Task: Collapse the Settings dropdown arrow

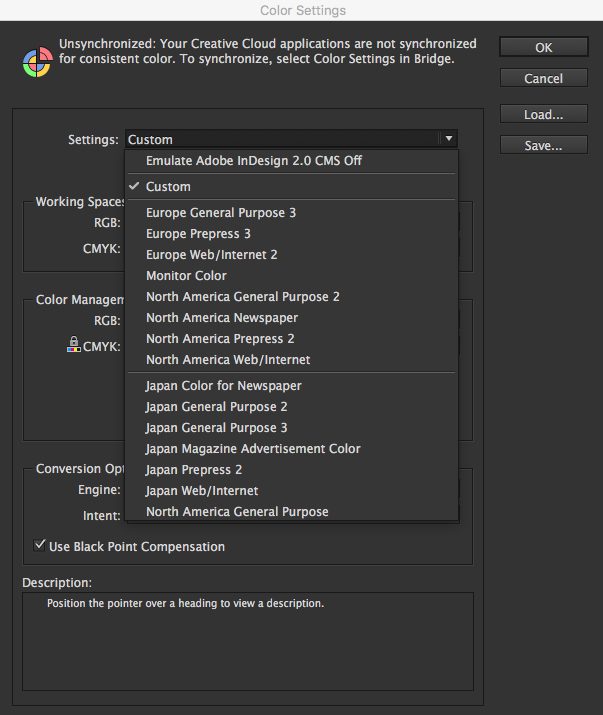Action: pyautogui.click(x=449, y=139)
